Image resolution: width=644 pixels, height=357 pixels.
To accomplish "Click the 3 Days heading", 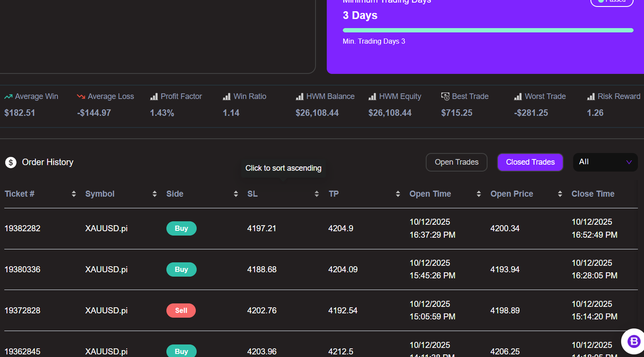I will (x=360, y=16).
